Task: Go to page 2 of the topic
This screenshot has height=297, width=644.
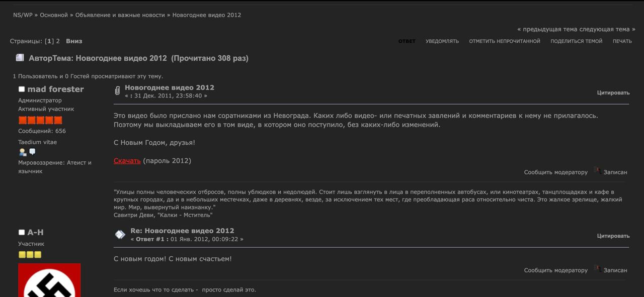Action: click(x=58, y=41)
